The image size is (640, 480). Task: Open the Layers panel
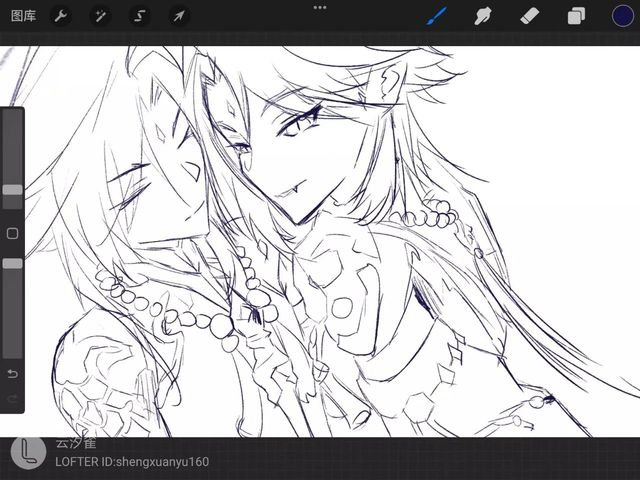click(x=576, y=16)
